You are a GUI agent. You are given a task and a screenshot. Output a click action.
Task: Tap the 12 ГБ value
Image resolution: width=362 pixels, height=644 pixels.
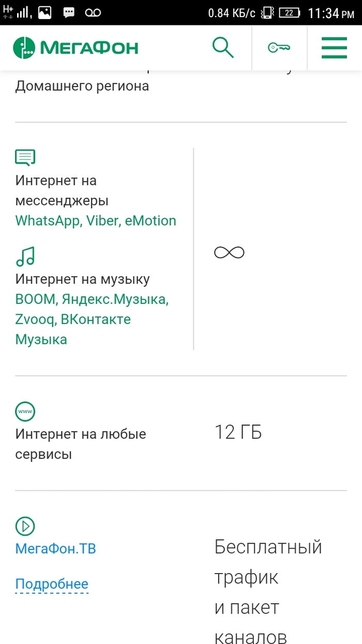coord(238,432)
